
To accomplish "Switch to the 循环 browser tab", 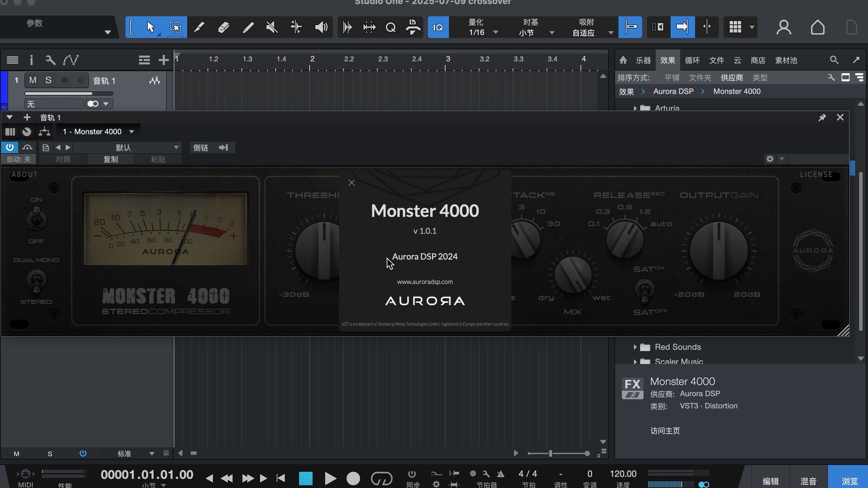I will tap(692, 60).
